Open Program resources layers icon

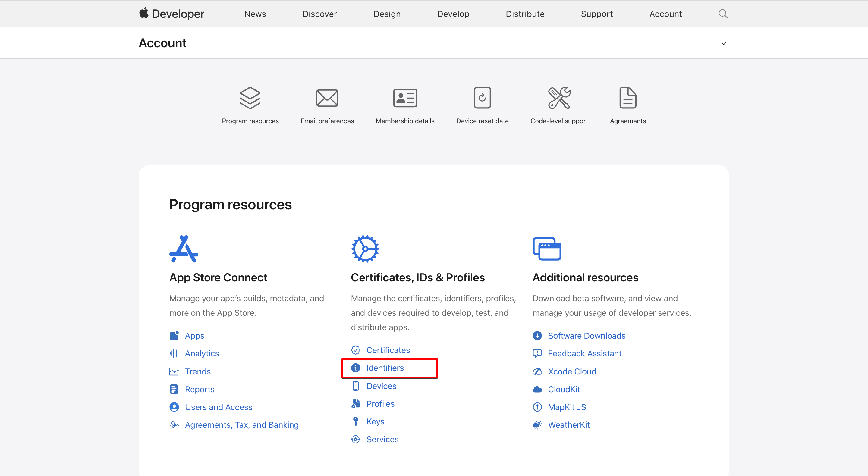[250, 98]
